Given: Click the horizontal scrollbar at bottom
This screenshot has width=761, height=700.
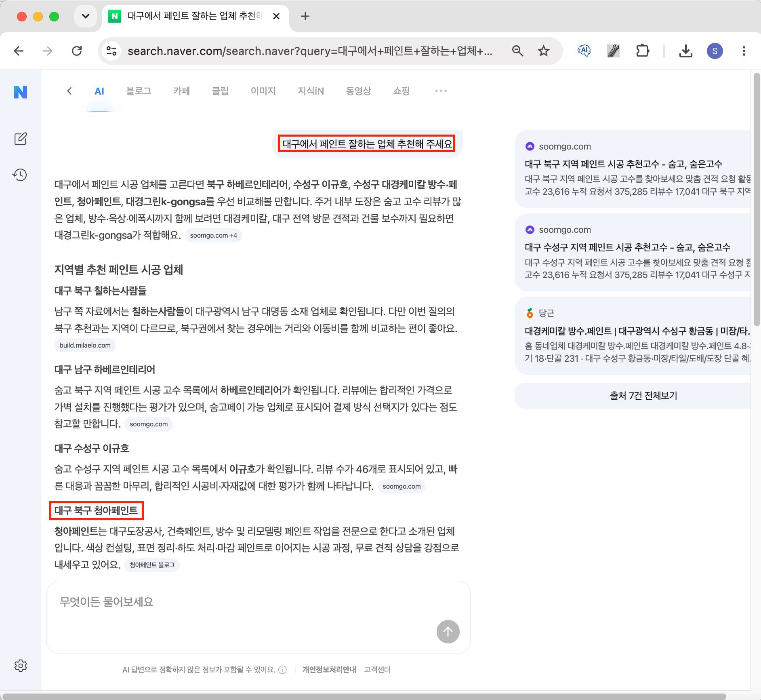Looking at the screenshot, I should [364, 696].
